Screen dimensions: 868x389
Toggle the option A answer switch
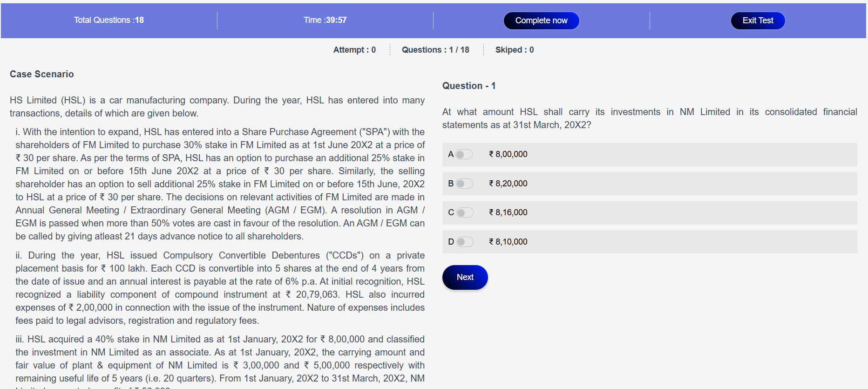464,154
